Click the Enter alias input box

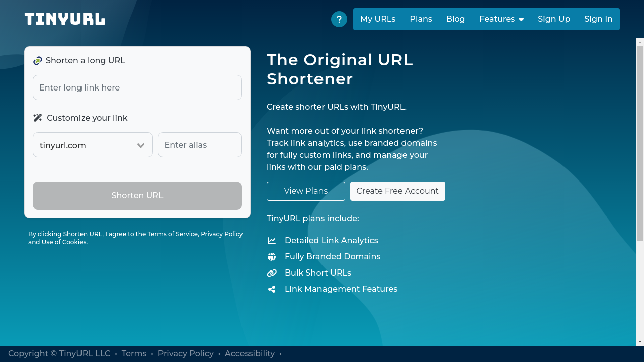point(200,145)
